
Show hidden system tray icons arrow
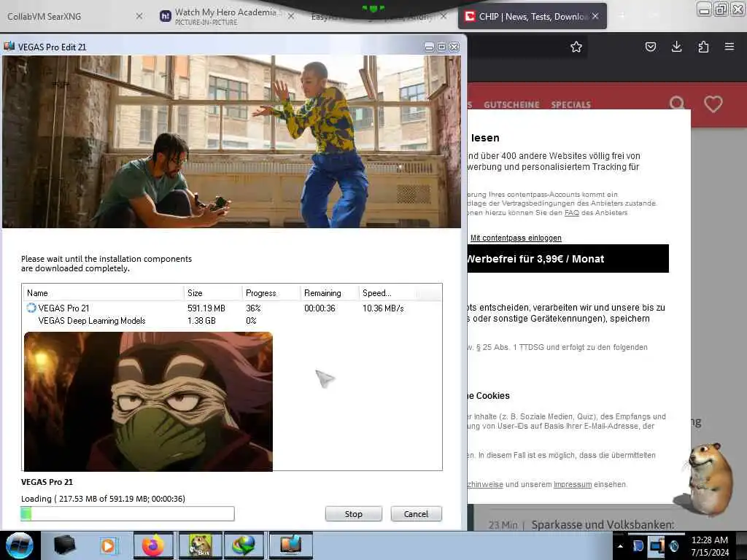(620, 546)
